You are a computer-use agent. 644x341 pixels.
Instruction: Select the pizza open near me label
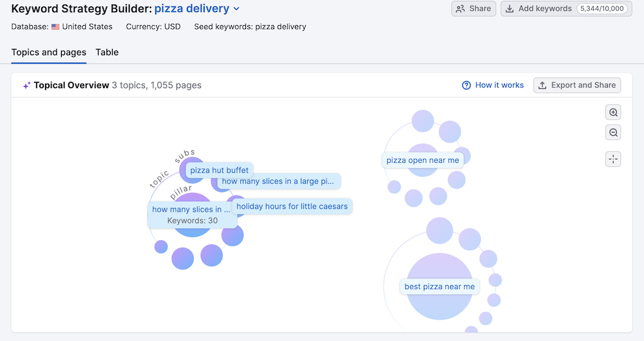pos(422,160)
